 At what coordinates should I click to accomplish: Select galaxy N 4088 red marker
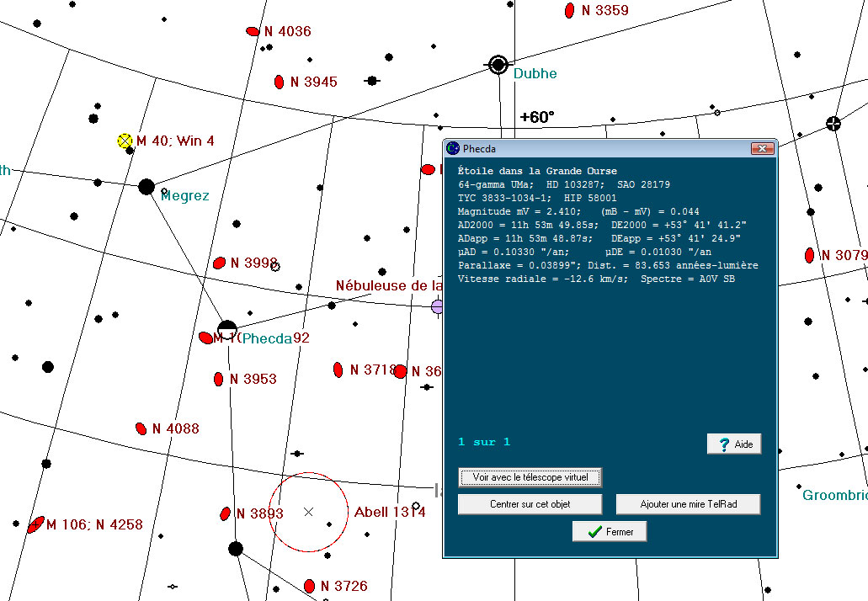pyautogui.click(x=141, y=428)
